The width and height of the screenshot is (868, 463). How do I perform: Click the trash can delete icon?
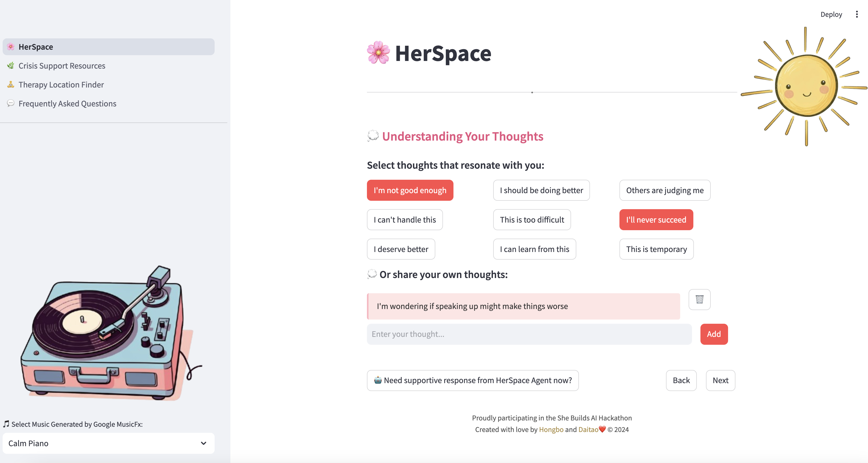(x=699, y=299)
